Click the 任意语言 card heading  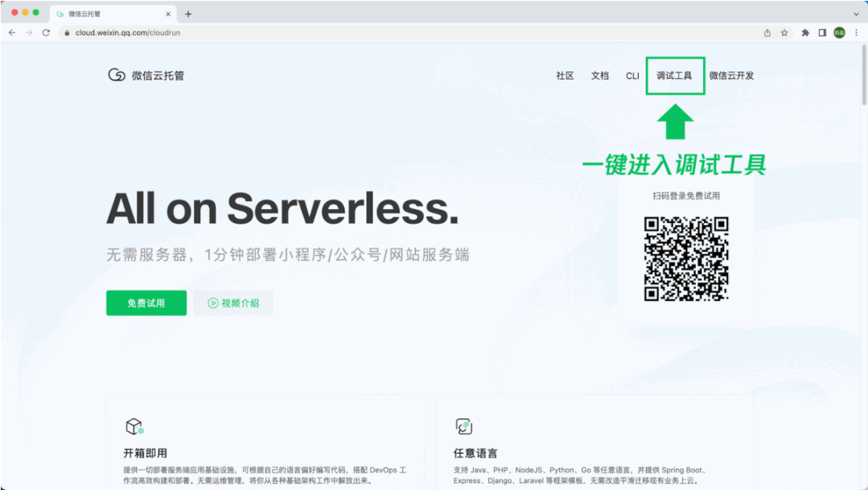pyautogui.click(x=475, y=453)
